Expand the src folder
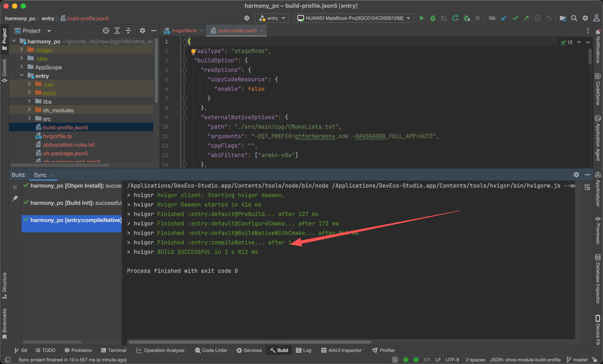The width and height of the screenshot is (603, 364). (29, 118)
